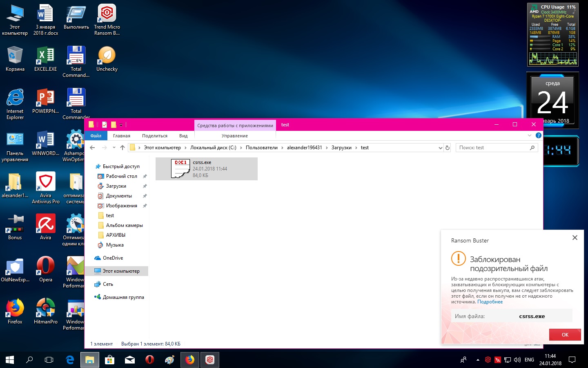Select Загрузки in the quick access pane

point(116,186)
